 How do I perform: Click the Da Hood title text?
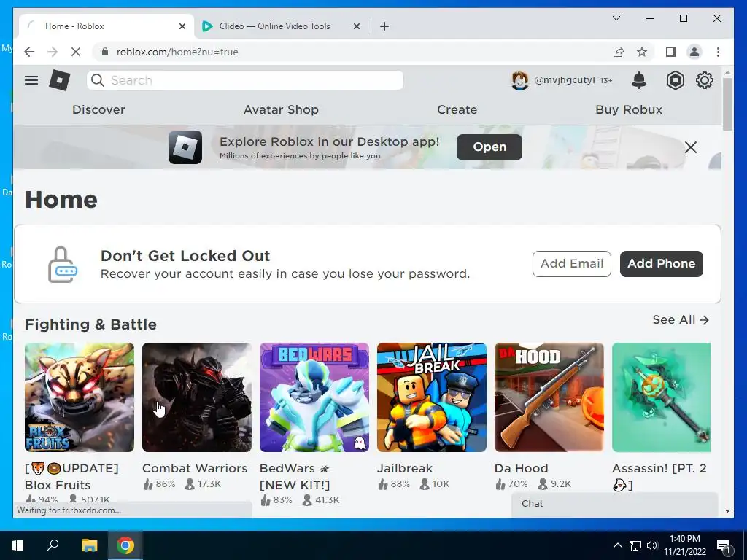[521, 468]
